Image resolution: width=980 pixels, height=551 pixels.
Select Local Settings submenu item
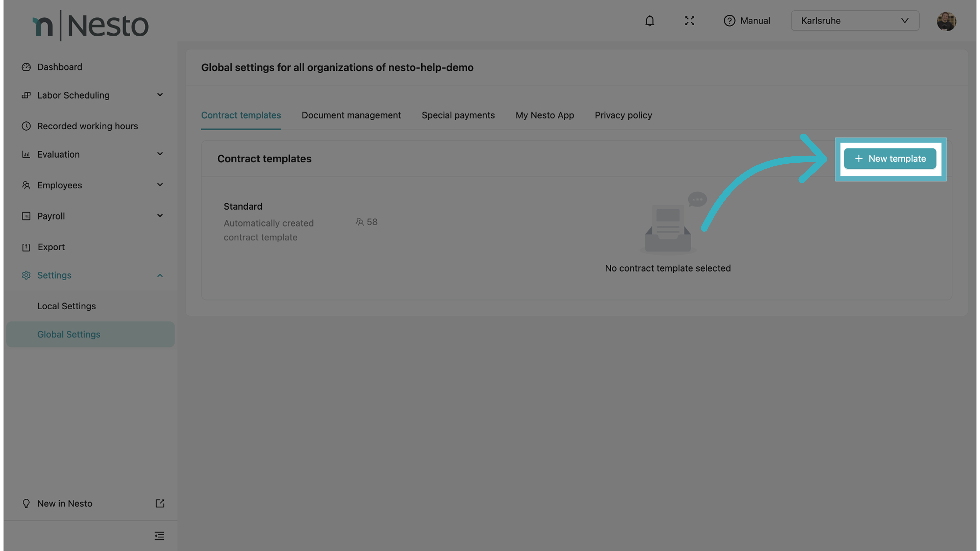(66, 306)
